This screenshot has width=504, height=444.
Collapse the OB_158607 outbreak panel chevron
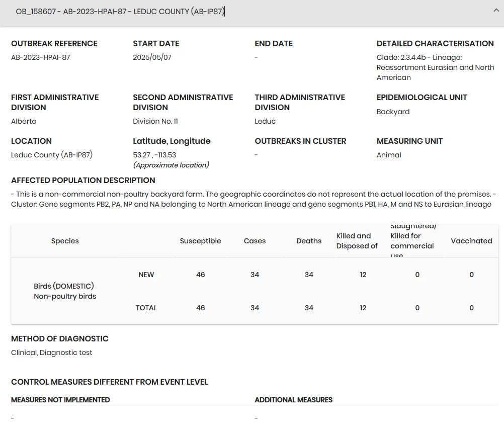pos(496,10)
